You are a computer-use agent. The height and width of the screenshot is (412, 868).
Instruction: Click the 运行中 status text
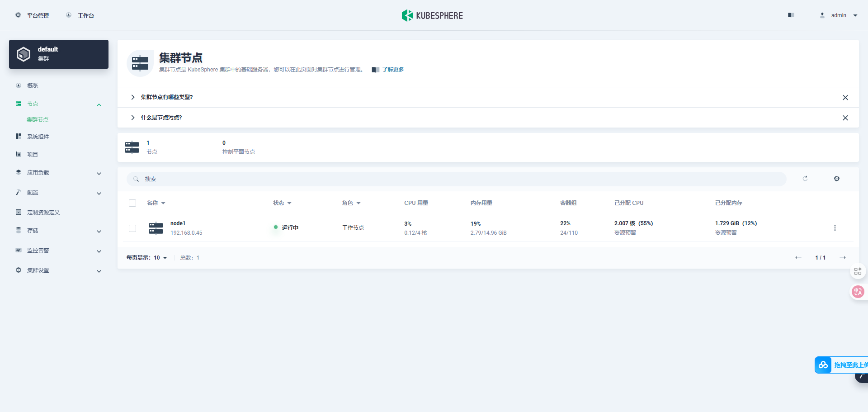click(x=290, y=228)
